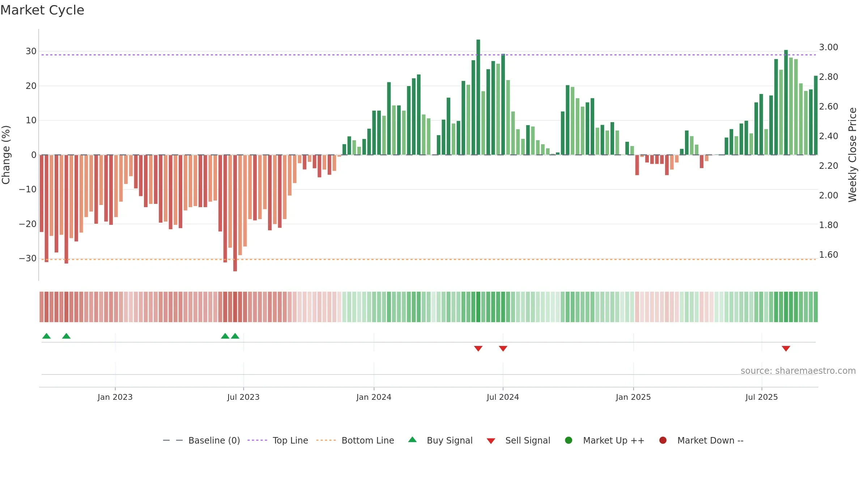Screen dimensions: 868x488
Task: Click the 30 change axis label
Action: (31, 51)
